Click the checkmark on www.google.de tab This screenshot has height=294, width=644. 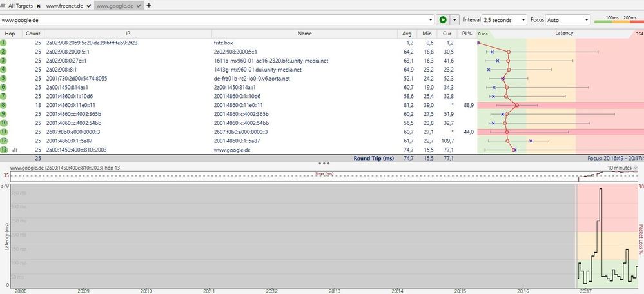coord(139,6)
